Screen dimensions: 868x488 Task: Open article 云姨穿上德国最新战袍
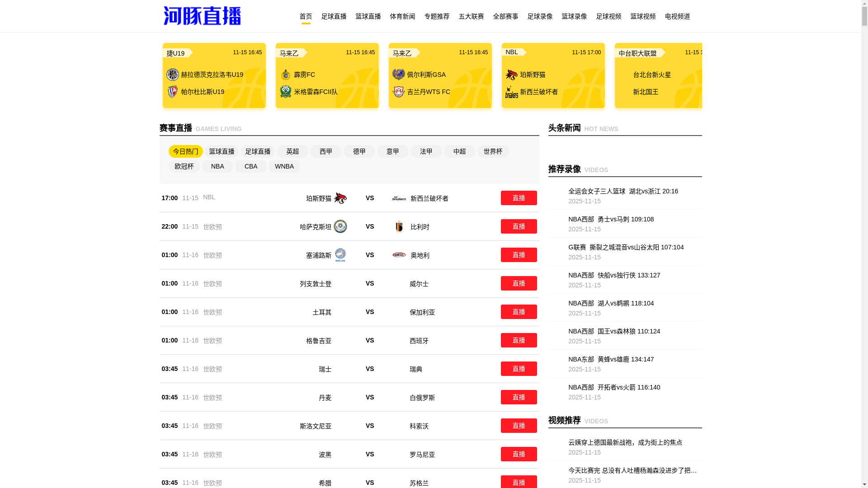[625, 442]
